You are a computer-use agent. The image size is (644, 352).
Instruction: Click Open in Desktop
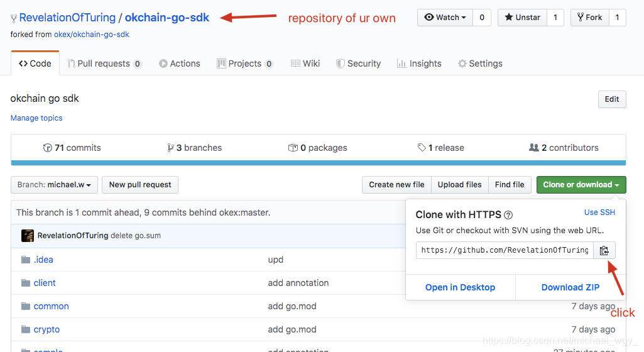click(x=460, y=287)
